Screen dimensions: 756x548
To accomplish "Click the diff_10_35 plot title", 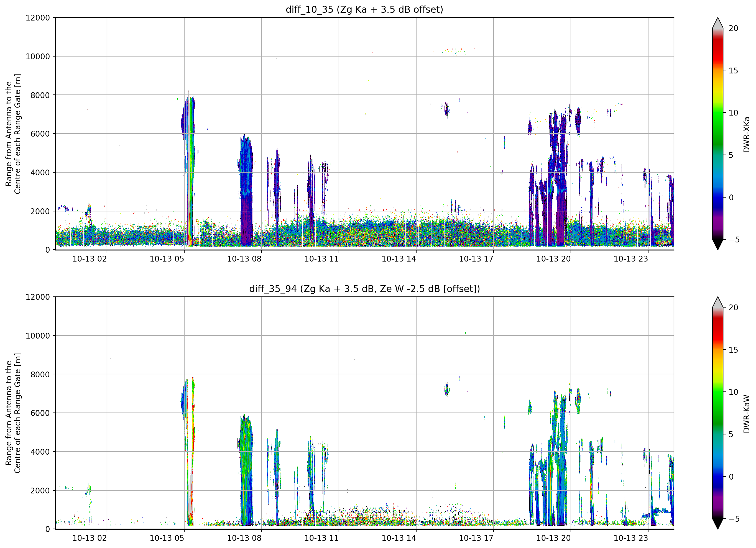I will pos(364,9).
